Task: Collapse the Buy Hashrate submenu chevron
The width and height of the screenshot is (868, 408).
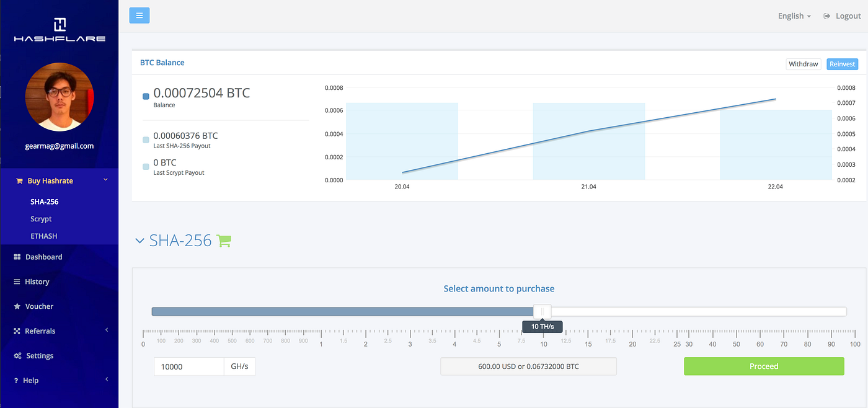Action: click(105, 180)
